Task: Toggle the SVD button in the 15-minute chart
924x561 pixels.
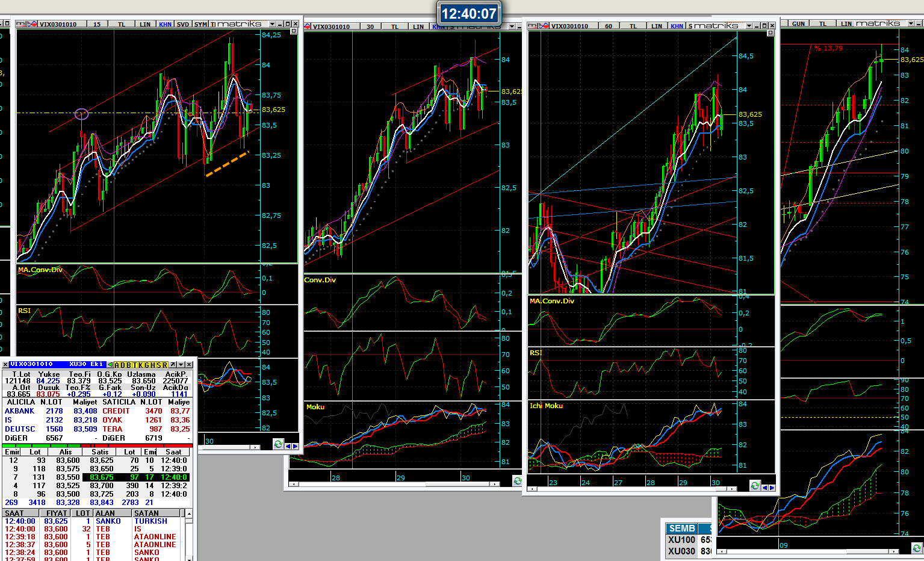Action: tap(183, 24)
